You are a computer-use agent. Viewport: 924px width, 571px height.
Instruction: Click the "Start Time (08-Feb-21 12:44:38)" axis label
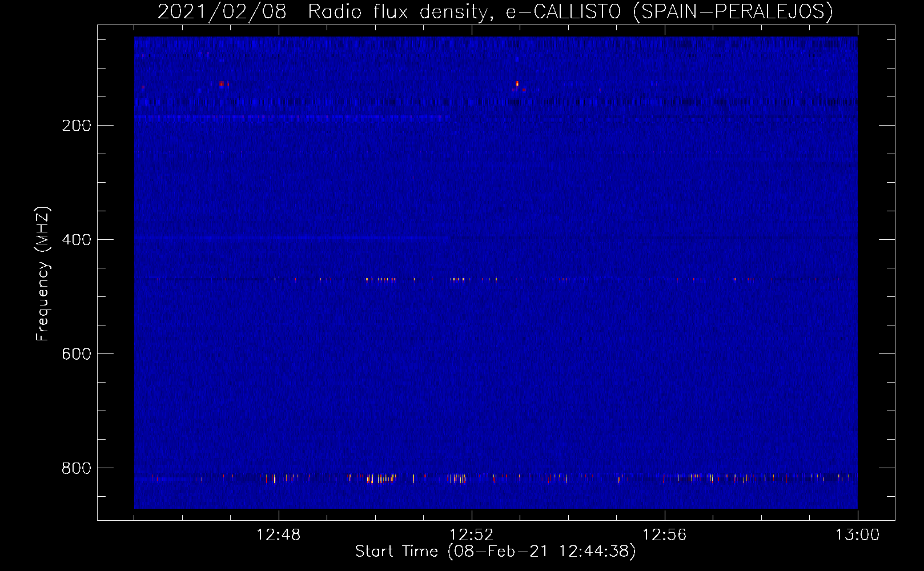[x=495, y=552]
